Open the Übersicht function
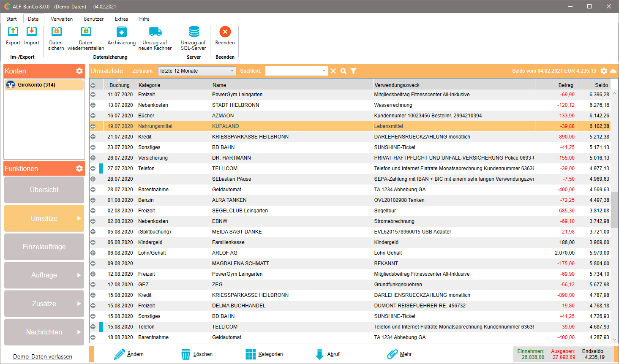This screenshot has height=364, width=619. click(x=44, y=190)
